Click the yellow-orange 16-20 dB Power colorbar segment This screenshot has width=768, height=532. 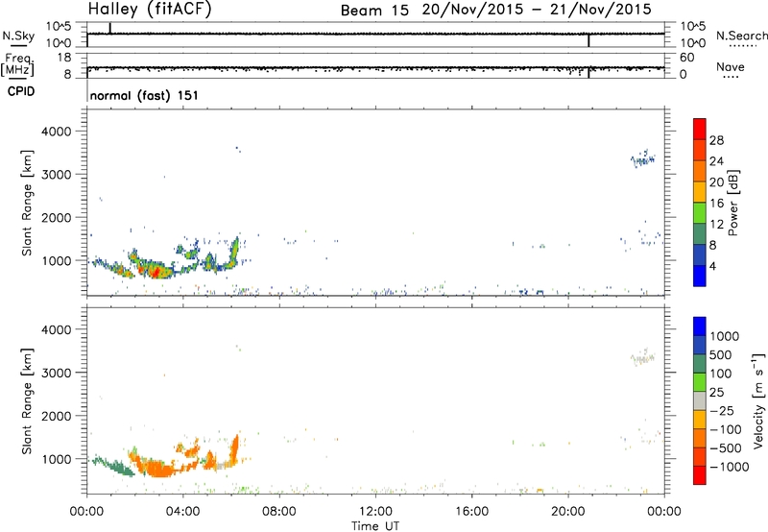coord(700,192)
